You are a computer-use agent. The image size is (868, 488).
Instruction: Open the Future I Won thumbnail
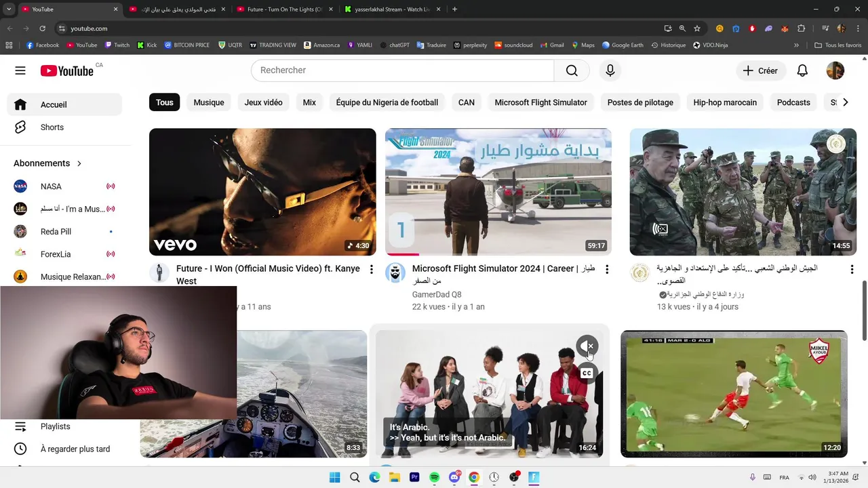pos(262,192)
